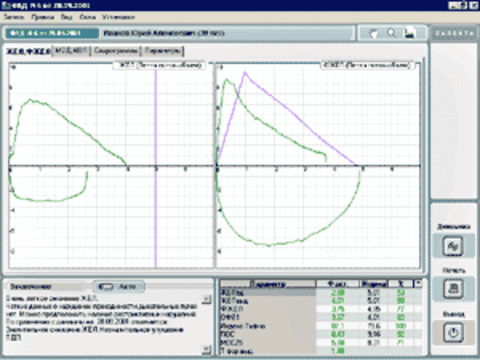Select the hand pan tool icon
This screenshot has height=360, width=480.
click(374, 33)
